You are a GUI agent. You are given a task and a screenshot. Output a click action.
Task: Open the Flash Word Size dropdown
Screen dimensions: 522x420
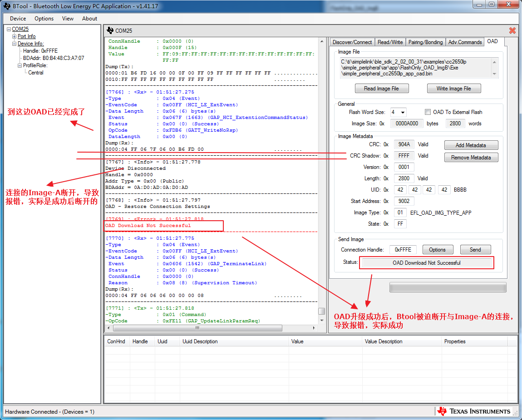coord(403,112)
